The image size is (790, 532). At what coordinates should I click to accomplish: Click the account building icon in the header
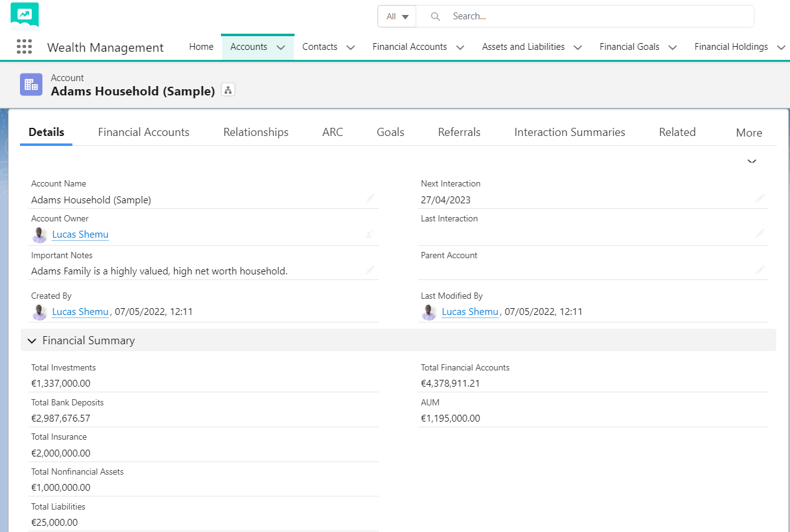31,84
